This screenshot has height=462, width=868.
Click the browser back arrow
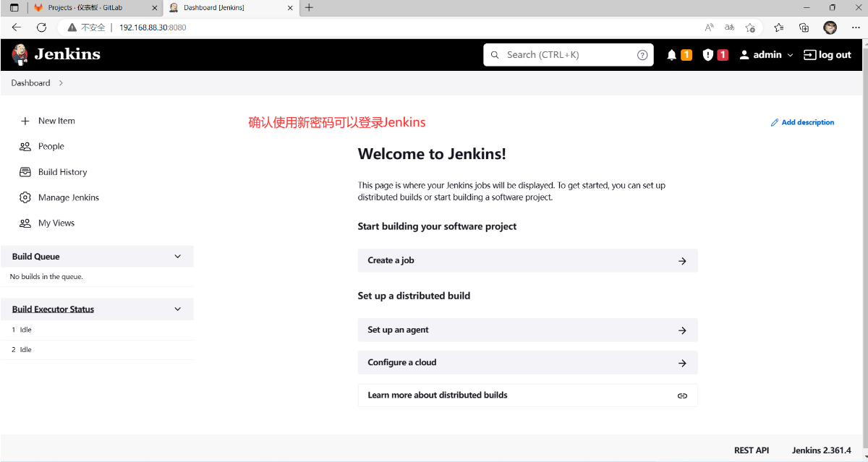[x=17, y=27]
